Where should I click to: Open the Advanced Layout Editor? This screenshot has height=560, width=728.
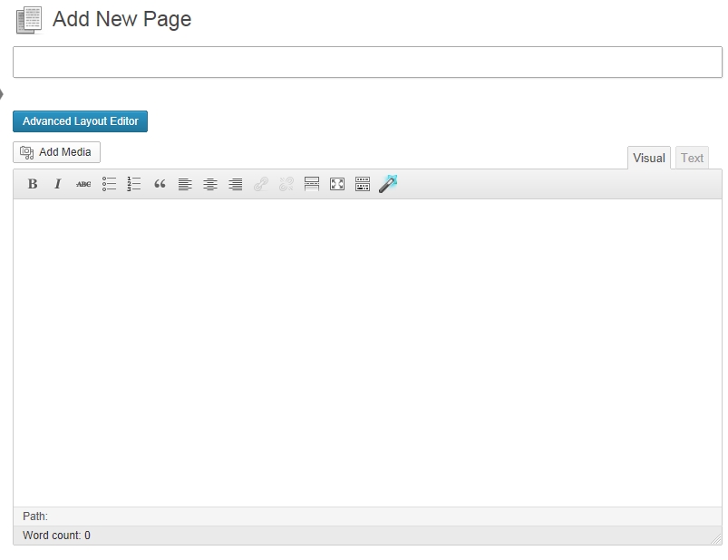point(80,121)
